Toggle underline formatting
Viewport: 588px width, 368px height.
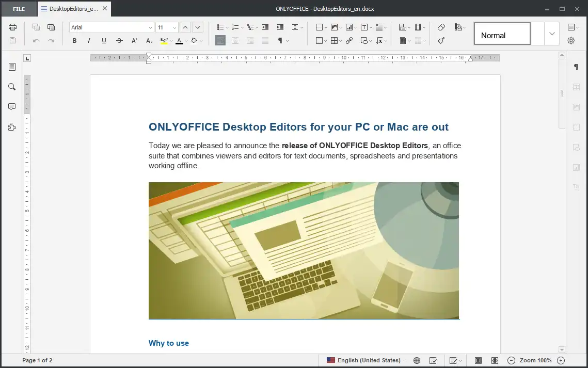click(x=104, y=40)
